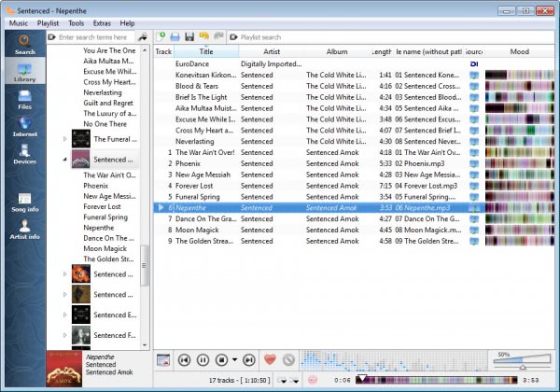This screenshot has height=392, width=560.
Task: Sort playlist by the Track column
Action: [x=163, y=51]
